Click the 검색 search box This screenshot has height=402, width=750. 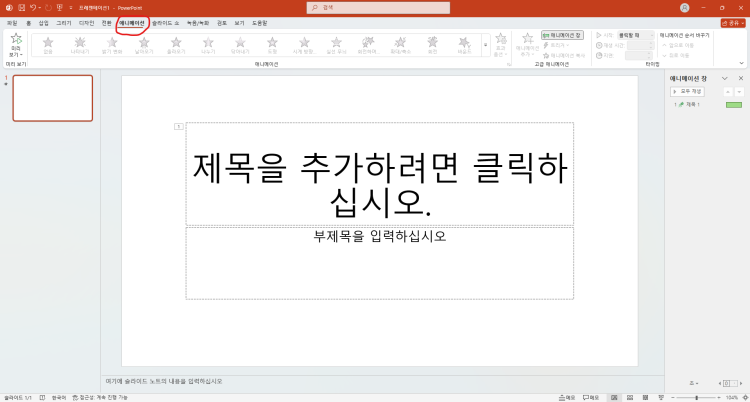[378, 8]
